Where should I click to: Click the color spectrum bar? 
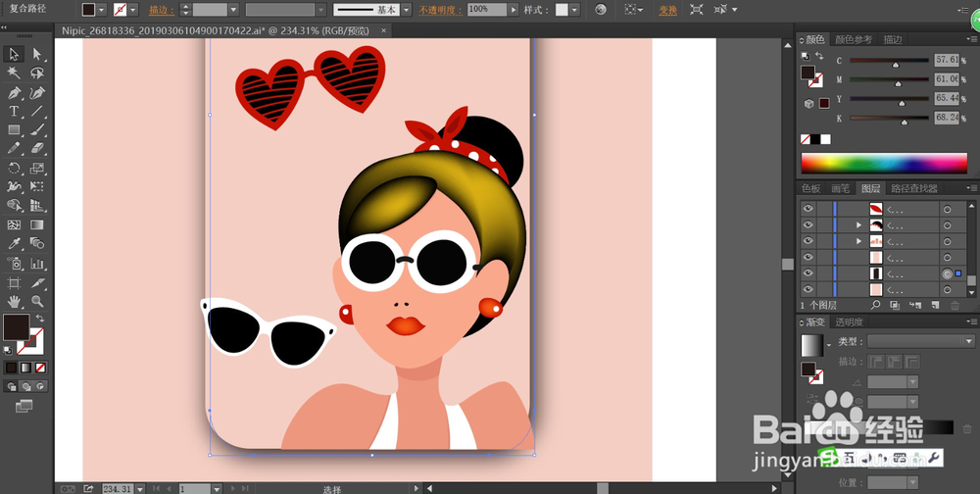884,163
